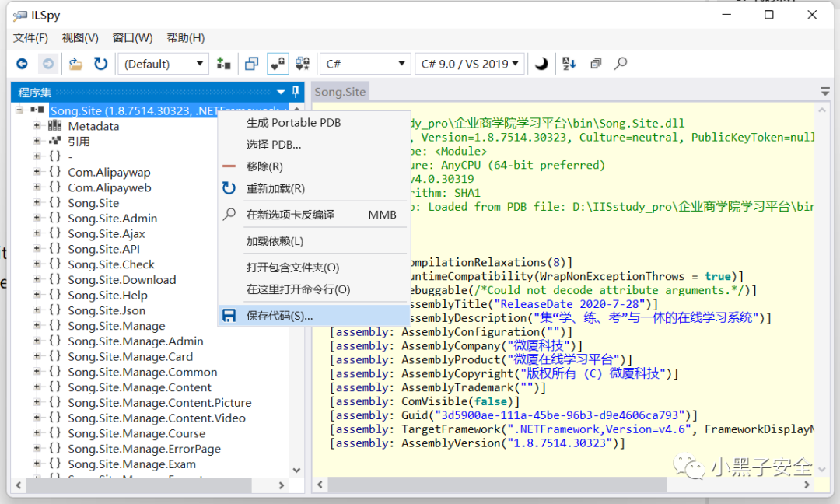Select the Song.Site.Check namespace
The height and width of the screenshot is (504, 840).
111,264
